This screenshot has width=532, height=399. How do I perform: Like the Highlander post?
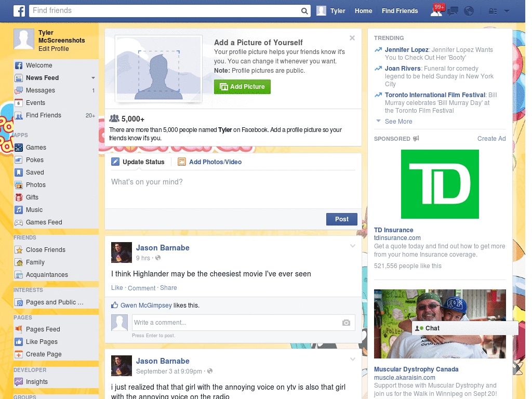click(117, 288)
